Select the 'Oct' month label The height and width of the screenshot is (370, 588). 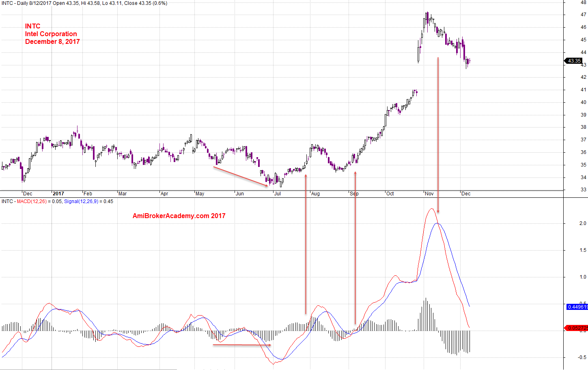[390, 194]
